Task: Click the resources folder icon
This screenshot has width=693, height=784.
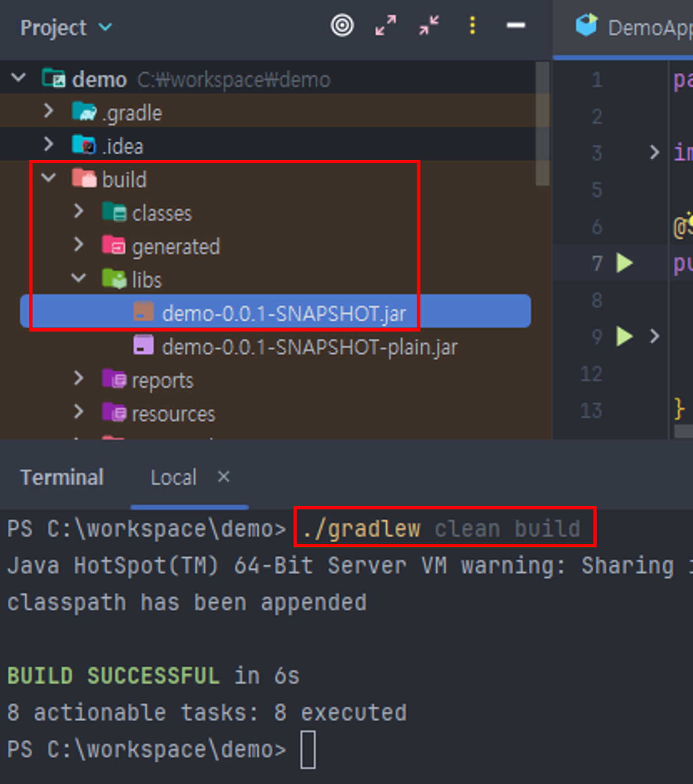Action: click(114, 412)
